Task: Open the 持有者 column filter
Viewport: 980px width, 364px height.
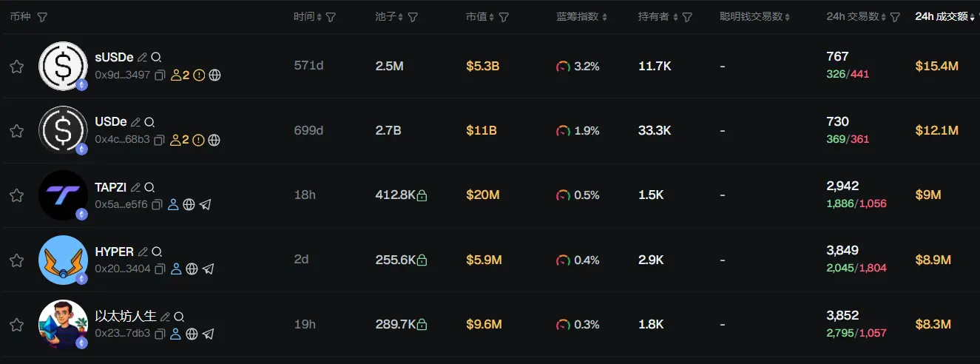Action: point(687,17)
